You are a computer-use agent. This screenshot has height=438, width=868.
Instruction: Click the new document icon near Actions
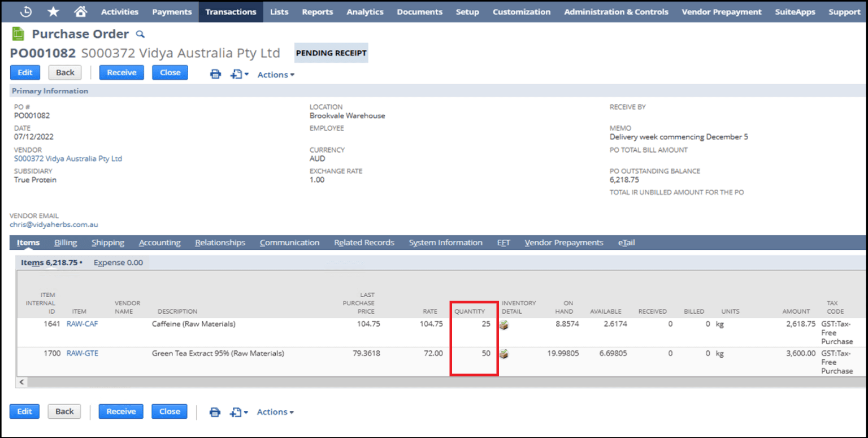[236, 74]
